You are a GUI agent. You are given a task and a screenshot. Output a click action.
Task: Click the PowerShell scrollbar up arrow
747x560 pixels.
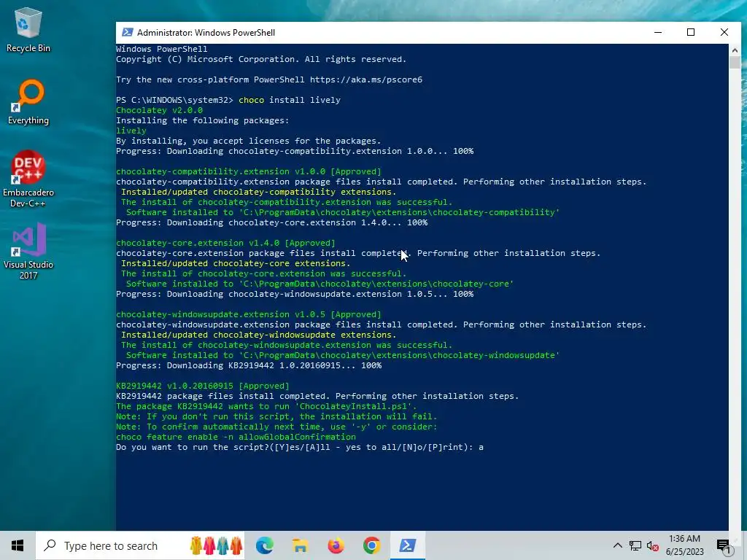click(734, 50)
